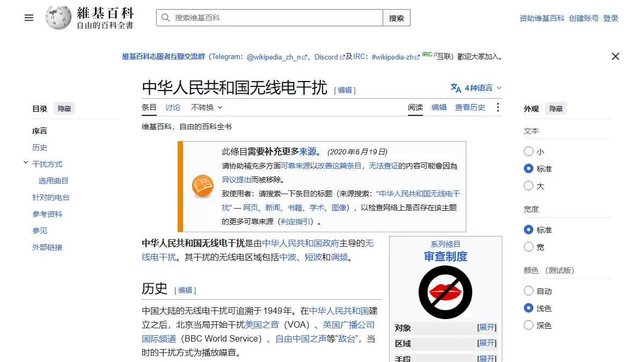
Task: Open the 创建账号 link
Action: tap(584, 18)
